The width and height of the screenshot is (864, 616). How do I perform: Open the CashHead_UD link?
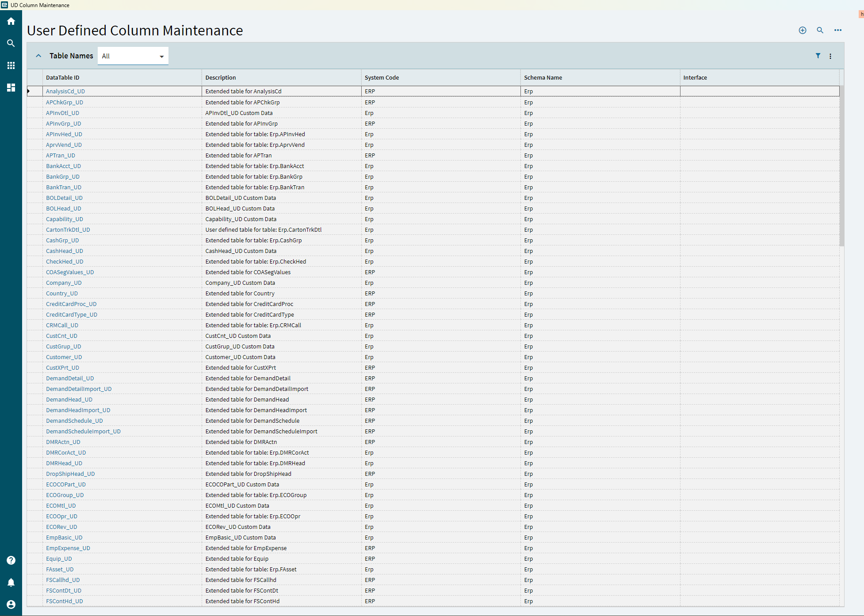[65, 251]
